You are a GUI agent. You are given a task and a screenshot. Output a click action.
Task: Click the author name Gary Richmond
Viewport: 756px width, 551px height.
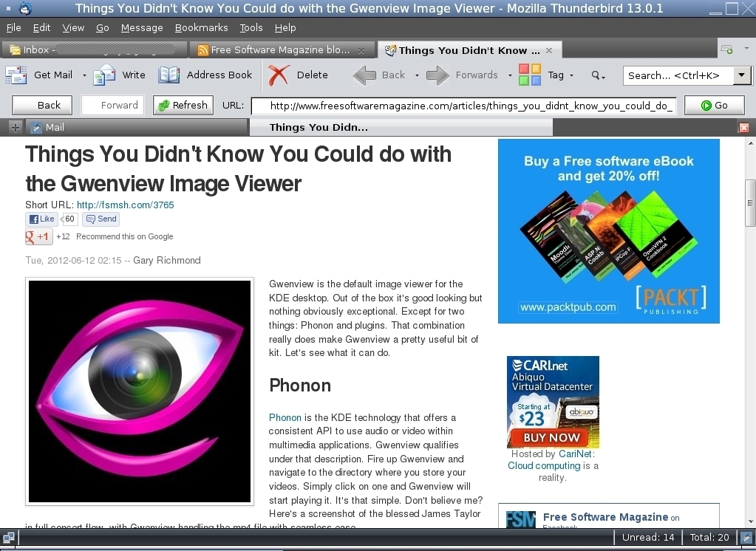pos(167,260)
